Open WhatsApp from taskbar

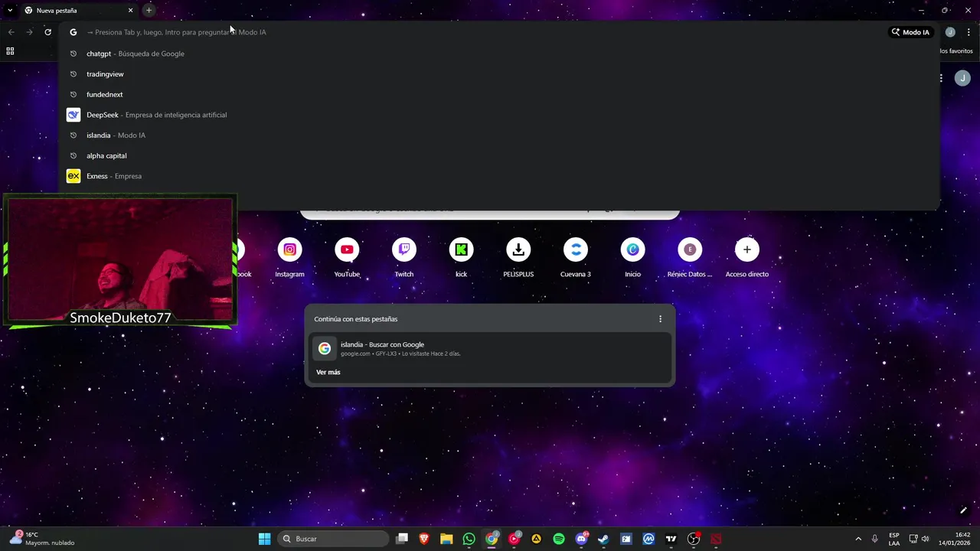pyautogui.click(x=469, y=539)
